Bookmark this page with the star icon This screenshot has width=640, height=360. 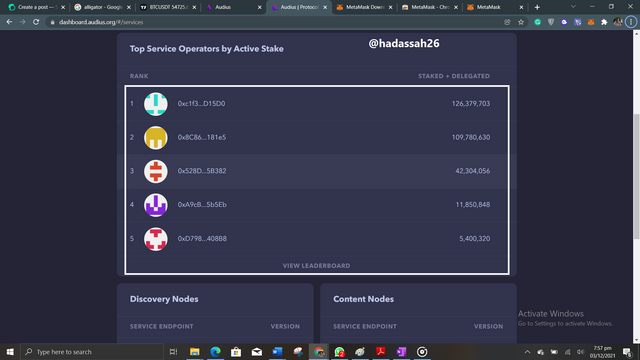tap(521, 22)
